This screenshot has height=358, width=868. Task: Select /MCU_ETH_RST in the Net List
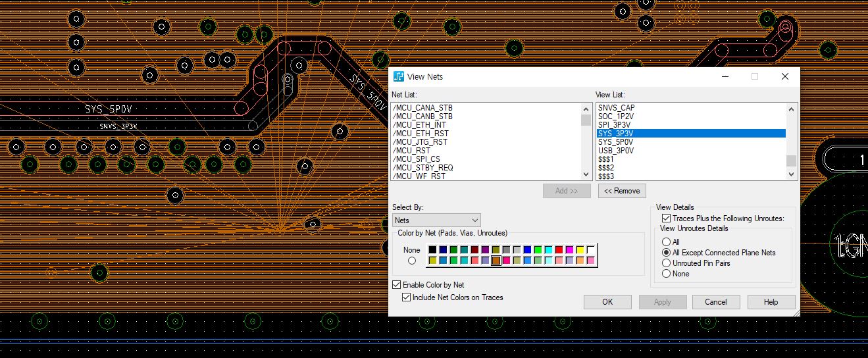point(420,134)
